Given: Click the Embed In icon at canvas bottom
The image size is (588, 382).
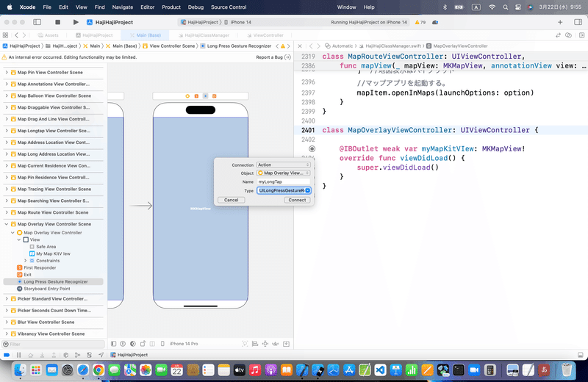Looking at the screenshot, I should [x=286, y=344].
